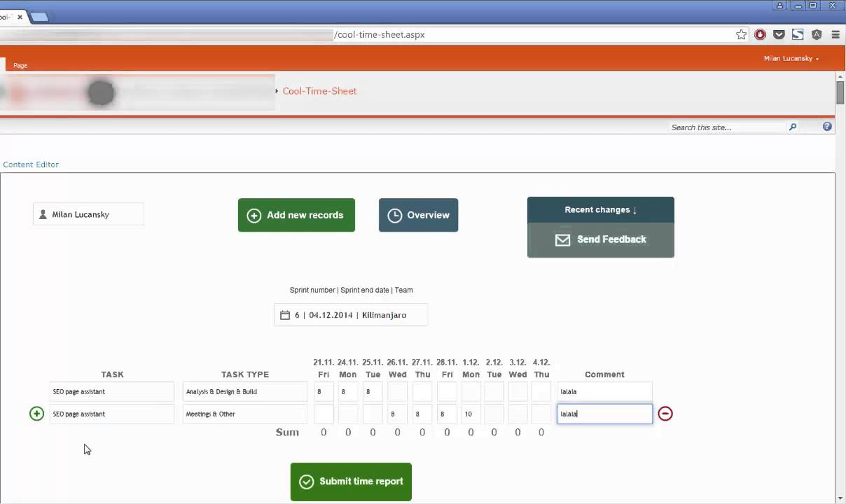Click the Pocket extension icon
Screen dimensions: 846x504
coord(779,34)
